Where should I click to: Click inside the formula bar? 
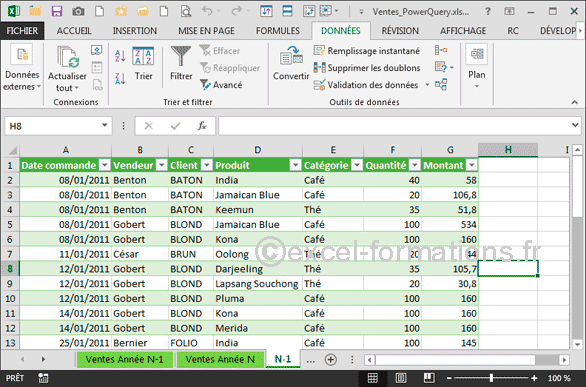pos(393,126)
